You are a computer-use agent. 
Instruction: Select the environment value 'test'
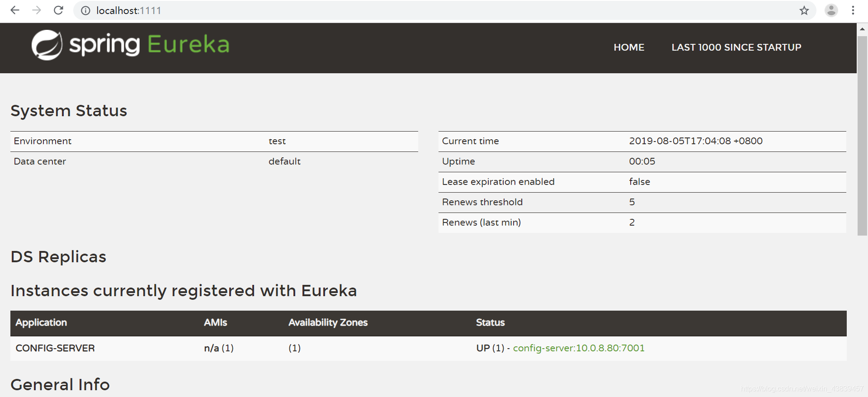point(277,141)
